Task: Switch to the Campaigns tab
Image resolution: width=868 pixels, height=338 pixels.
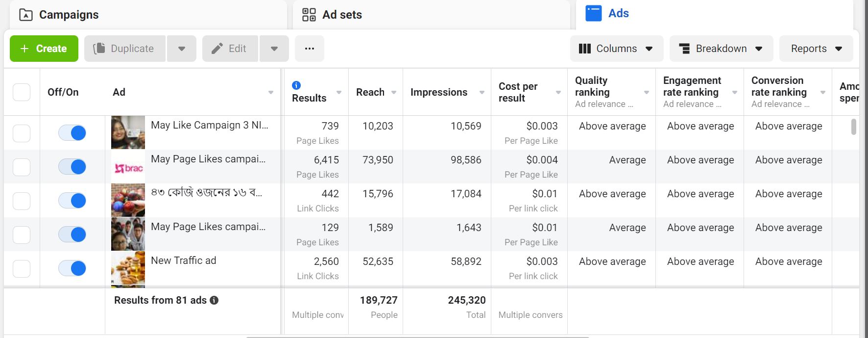Action: [x=69, y=15]
